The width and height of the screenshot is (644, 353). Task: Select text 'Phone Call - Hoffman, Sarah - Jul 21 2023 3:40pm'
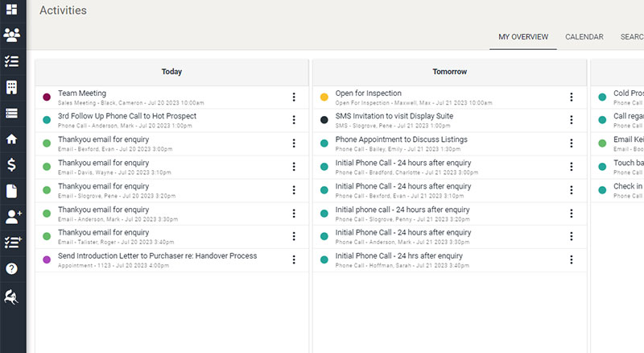[x=402, y=266]
